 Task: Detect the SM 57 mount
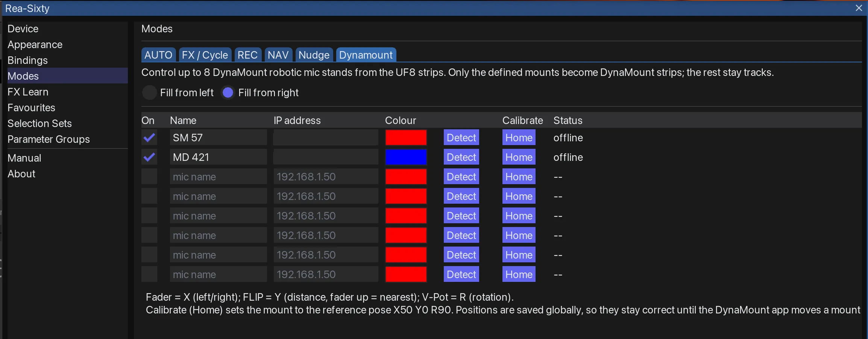point(461,138)
